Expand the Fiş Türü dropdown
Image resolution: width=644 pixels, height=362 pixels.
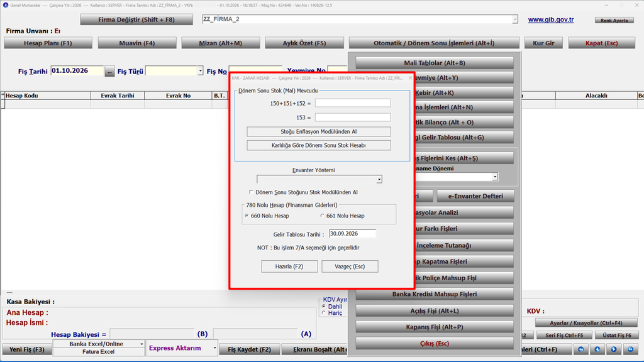coord(200,71)
